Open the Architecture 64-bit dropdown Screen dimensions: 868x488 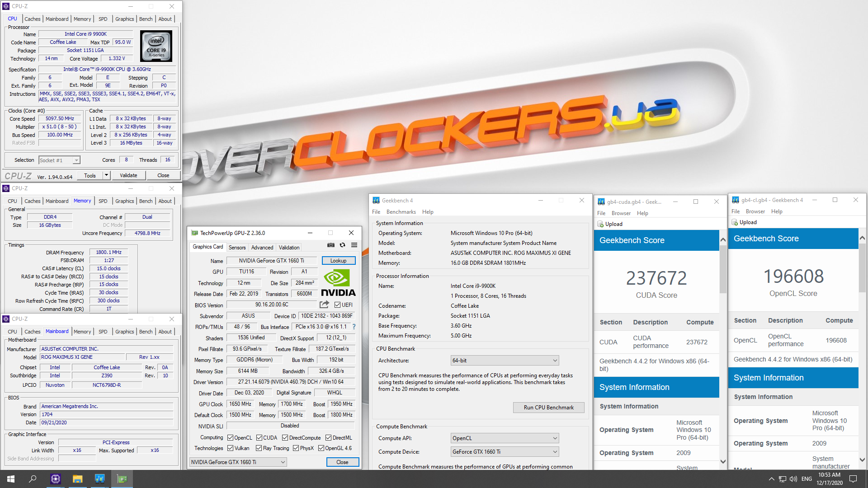[x=505, y=361]
